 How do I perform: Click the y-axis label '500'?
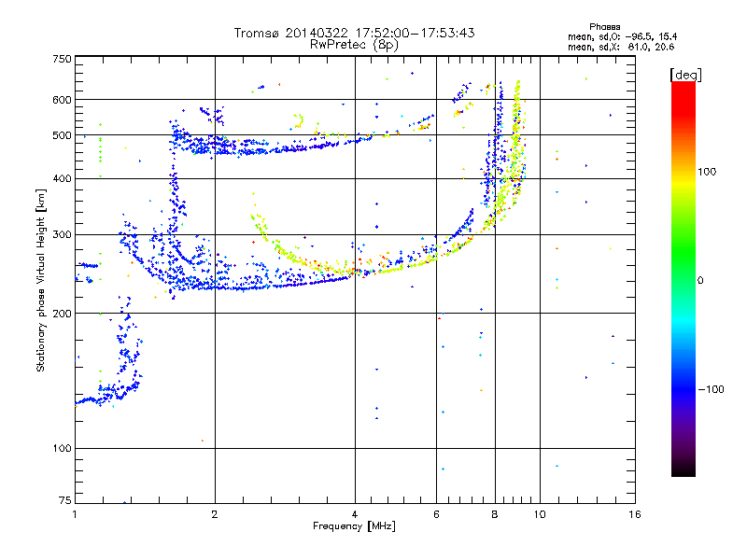pos(63,135)
